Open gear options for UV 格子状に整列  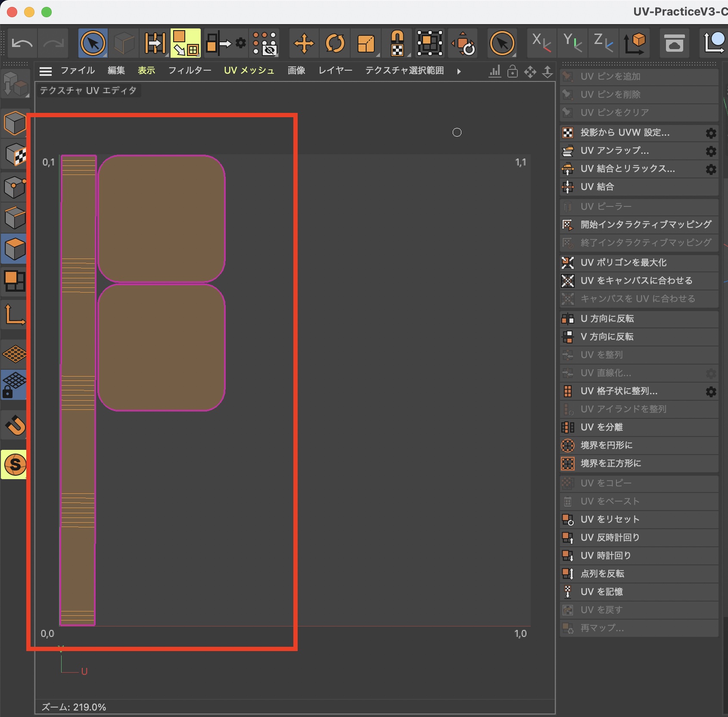[711, 392]
